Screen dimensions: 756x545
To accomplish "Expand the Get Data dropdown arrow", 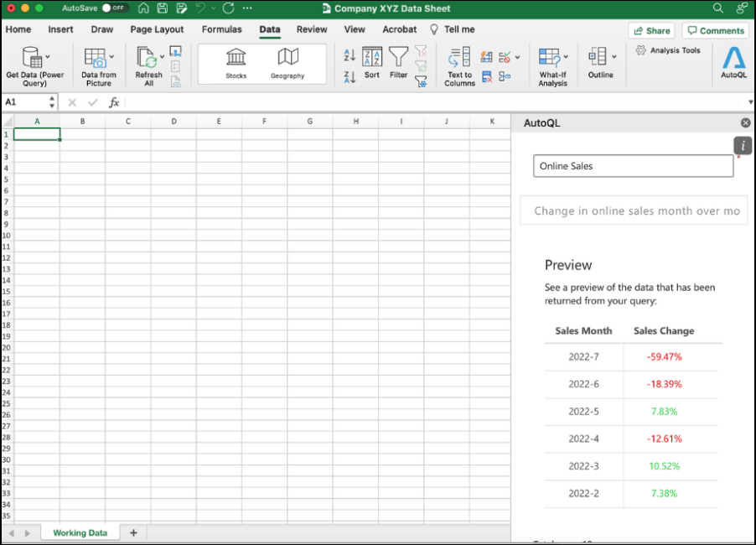I will point(48,57).
